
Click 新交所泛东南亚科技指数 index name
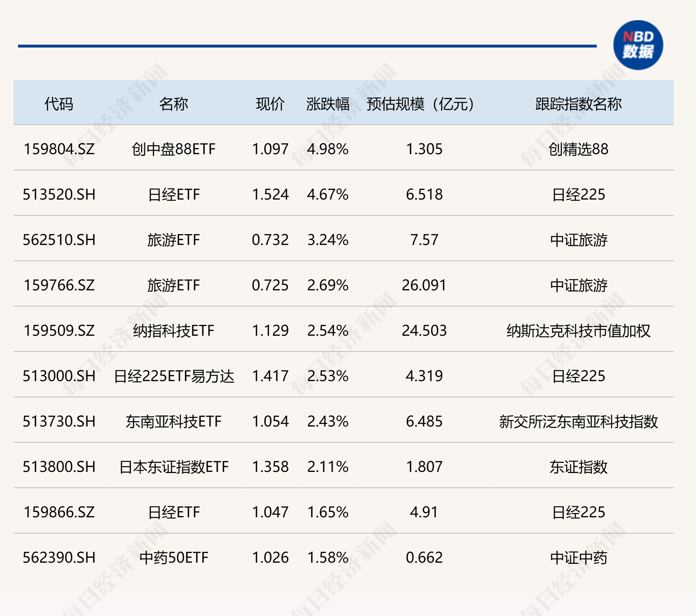[x=578, y=421]
